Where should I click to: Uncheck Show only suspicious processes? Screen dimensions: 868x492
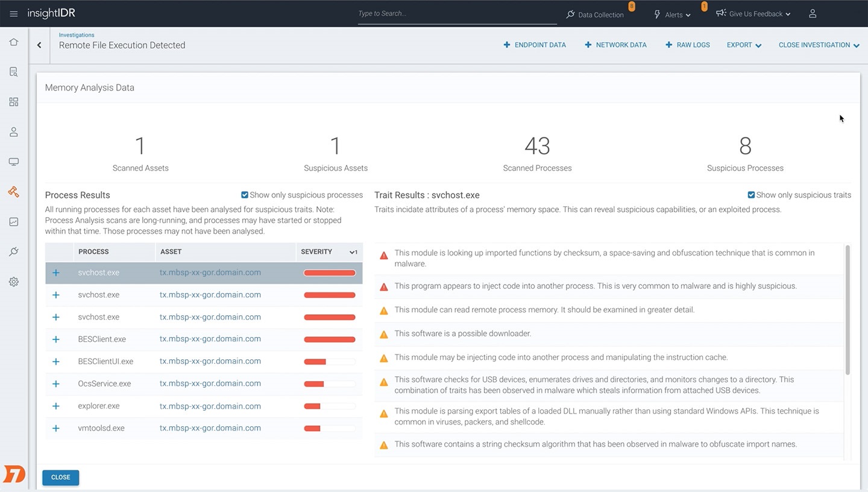pos(245,195)
